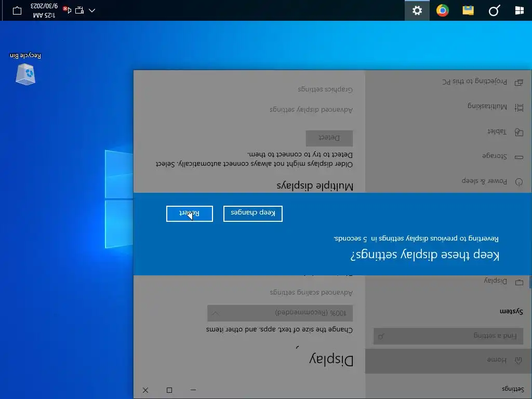Image resolution: width=532 pixels, height=399 pixels.
Task: Click the Settings gear taskbar icon
Action: 417,10
